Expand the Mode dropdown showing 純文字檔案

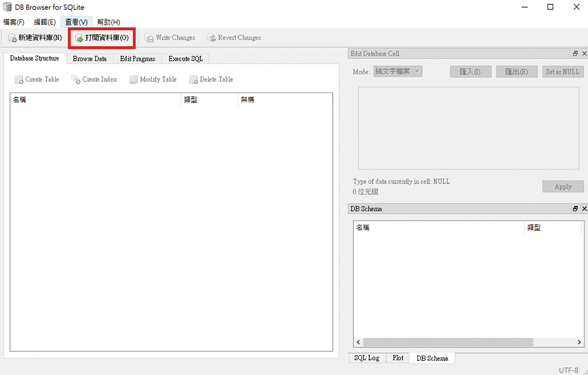[398, 71]
